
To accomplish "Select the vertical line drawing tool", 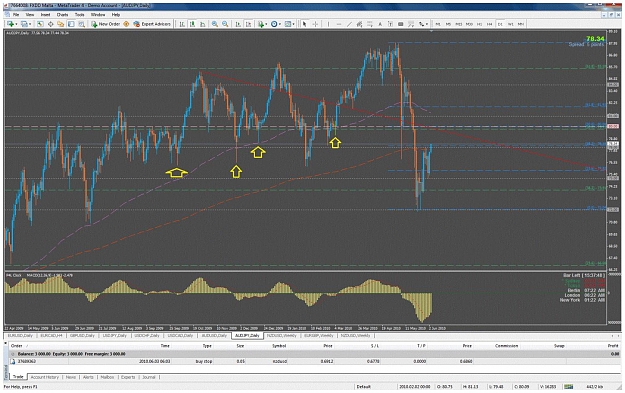I will click(x=328, y=24).
